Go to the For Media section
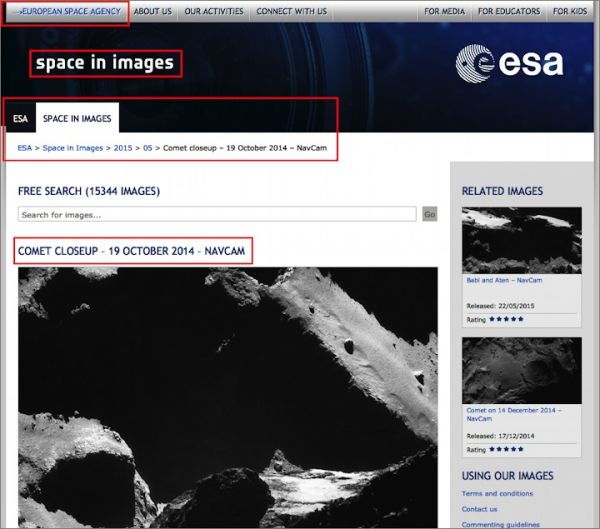This screenshot has width=600, height=529. pos(444,12)
